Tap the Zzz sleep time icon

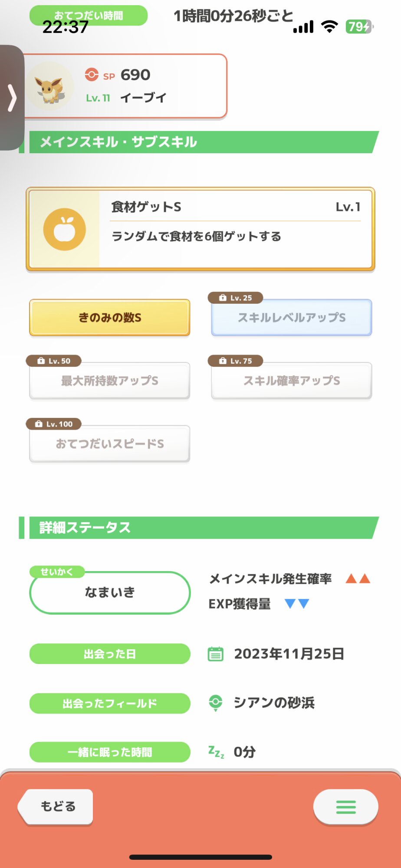point(216,752)
